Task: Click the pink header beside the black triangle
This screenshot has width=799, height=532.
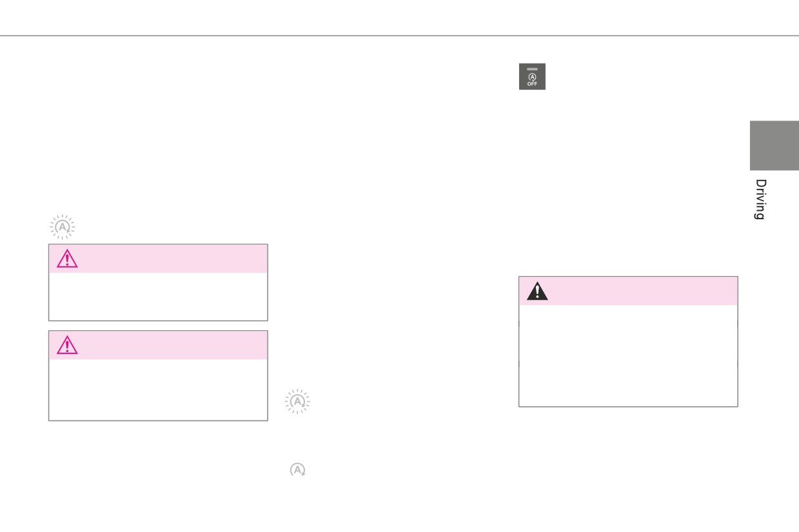Action: point(628,291)
